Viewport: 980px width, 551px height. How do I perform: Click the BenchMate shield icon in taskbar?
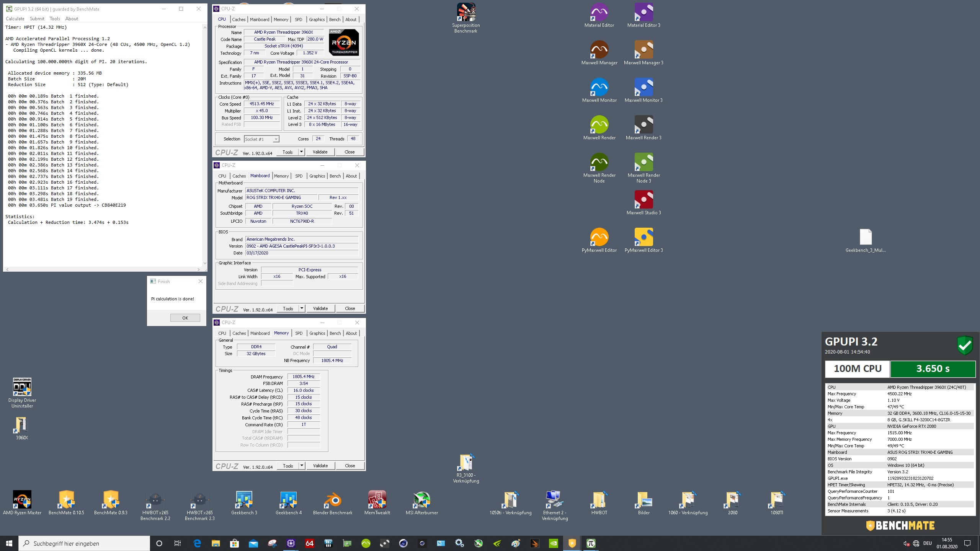tap(572, 543)
